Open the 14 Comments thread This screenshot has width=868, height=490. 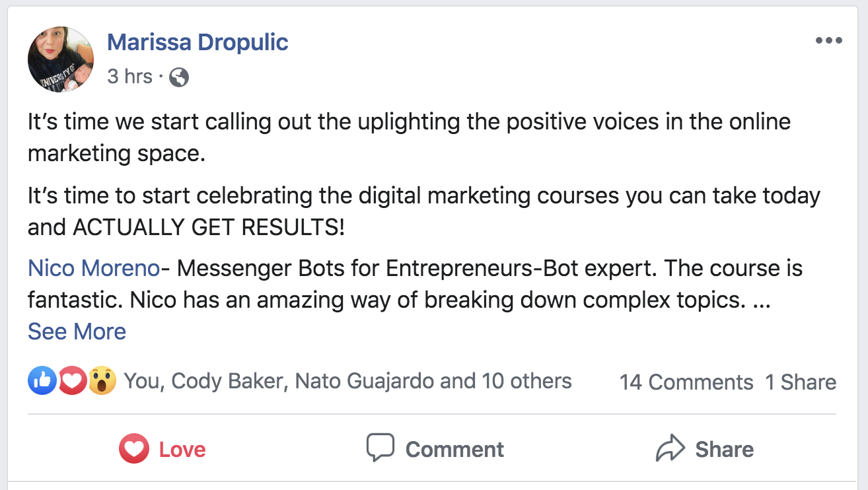[x=686, y=382]
